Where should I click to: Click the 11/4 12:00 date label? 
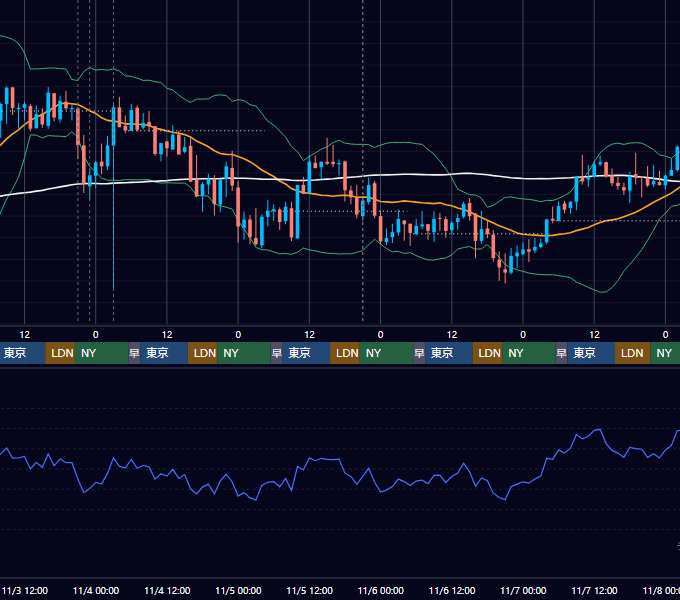(167, 590)
